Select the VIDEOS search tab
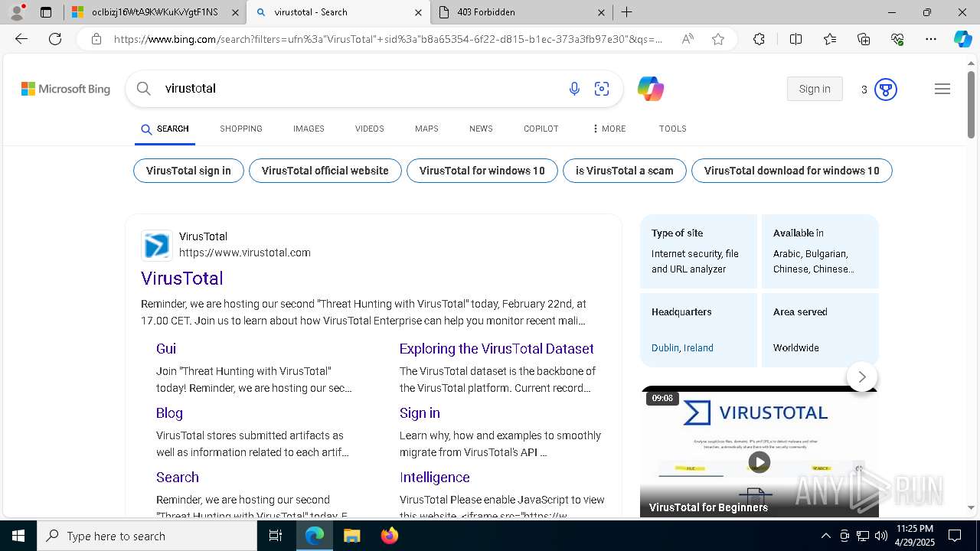 point(369,129)
